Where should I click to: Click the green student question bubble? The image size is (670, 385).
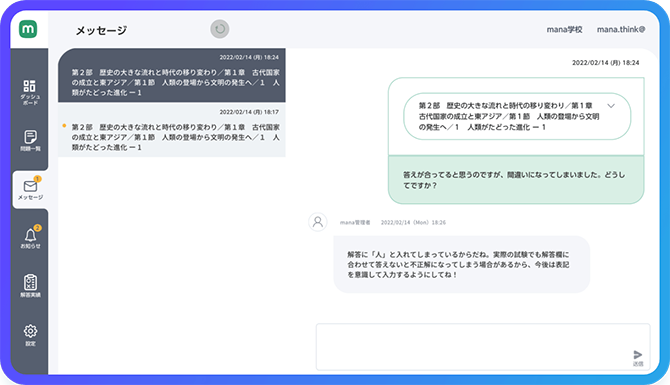[516, 180]
